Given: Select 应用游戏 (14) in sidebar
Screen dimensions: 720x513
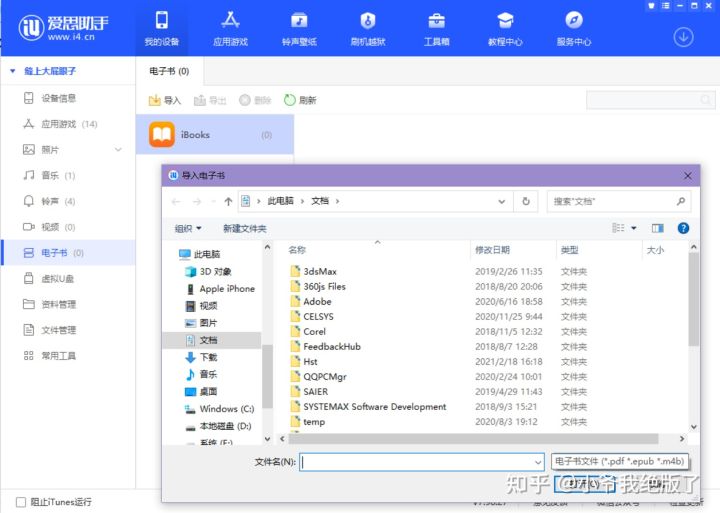Looking at the screenshot, I should click(x=68, y=124).
